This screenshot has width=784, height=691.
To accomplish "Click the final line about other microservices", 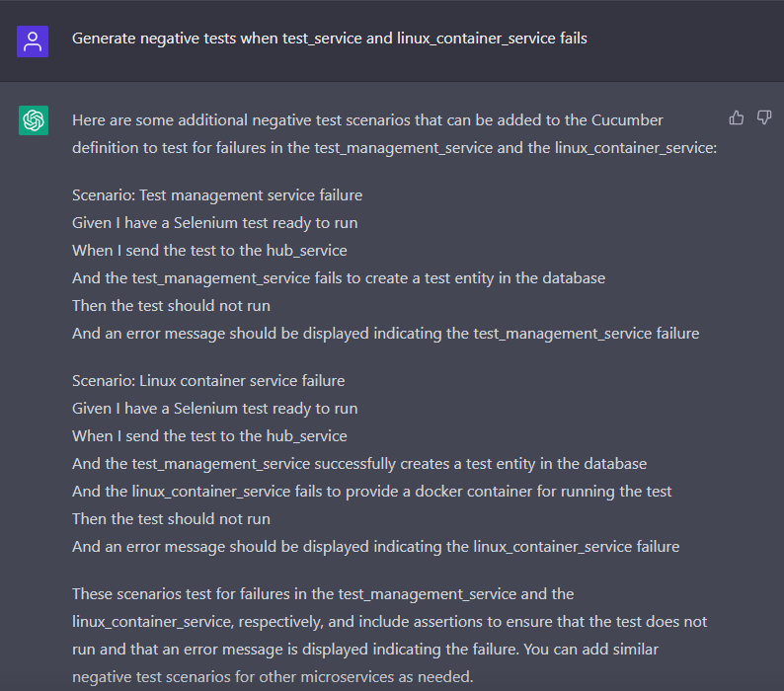I will coord(273,676).
